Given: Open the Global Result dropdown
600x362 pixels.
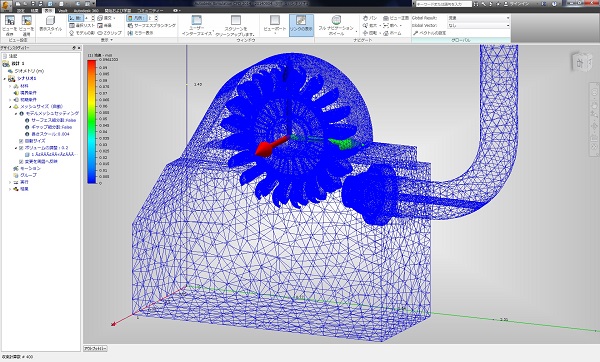Looking at the screenshot, I should click(479, 18).
